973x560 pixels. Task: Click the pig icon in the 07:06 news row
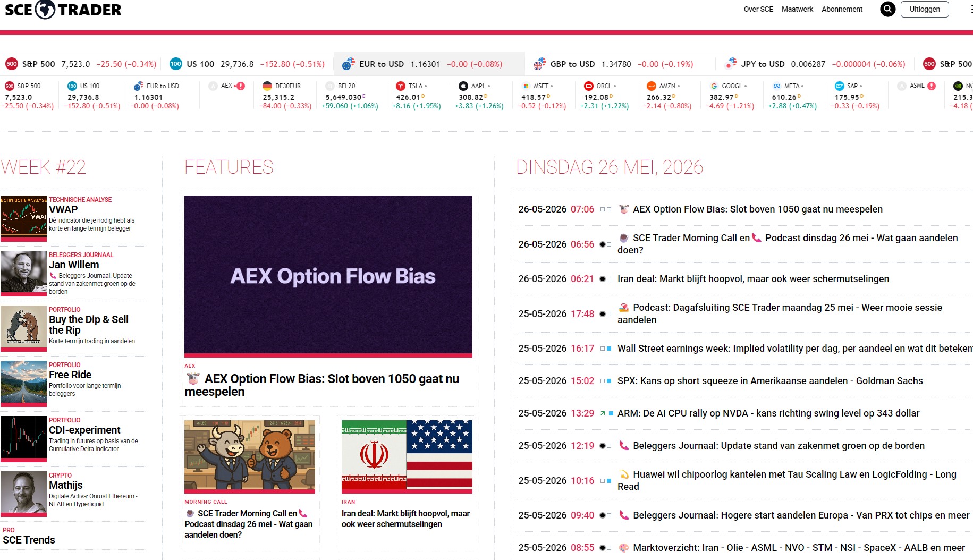[624, 209]
